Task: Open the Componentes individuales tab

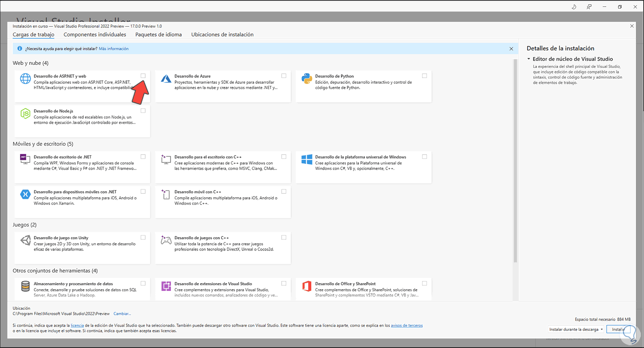Action: 95,34
